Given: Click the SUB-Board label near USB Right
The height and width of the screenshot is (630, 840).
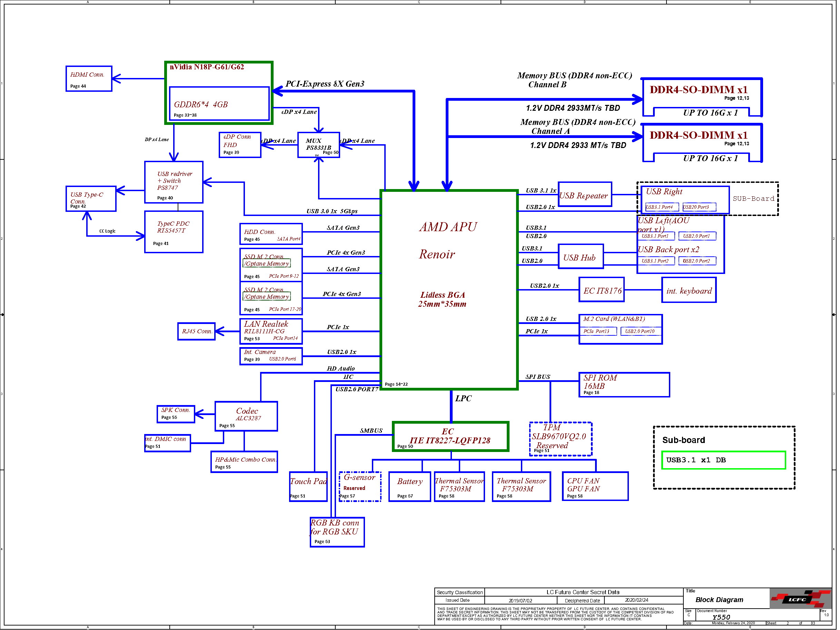Looking at the screenshot, I should (x=754, y=199).
